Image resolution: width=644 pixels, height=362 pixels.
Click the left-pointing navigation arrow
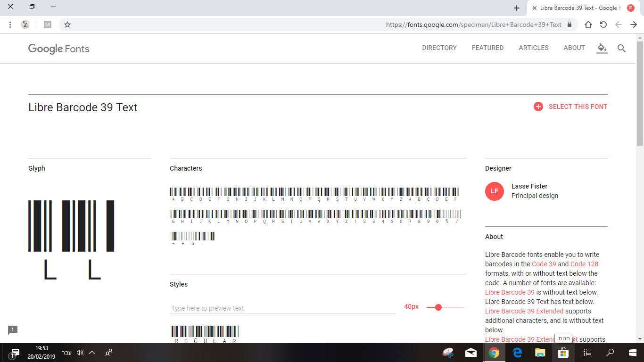click(x=619, y=25)
